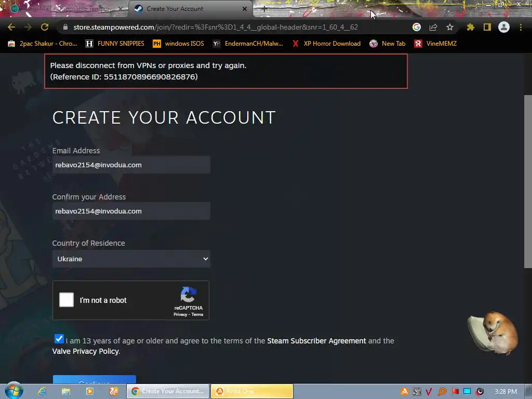532x399 pixels.
Task: Click the padlock site info icon
Action: coord(65,27)
